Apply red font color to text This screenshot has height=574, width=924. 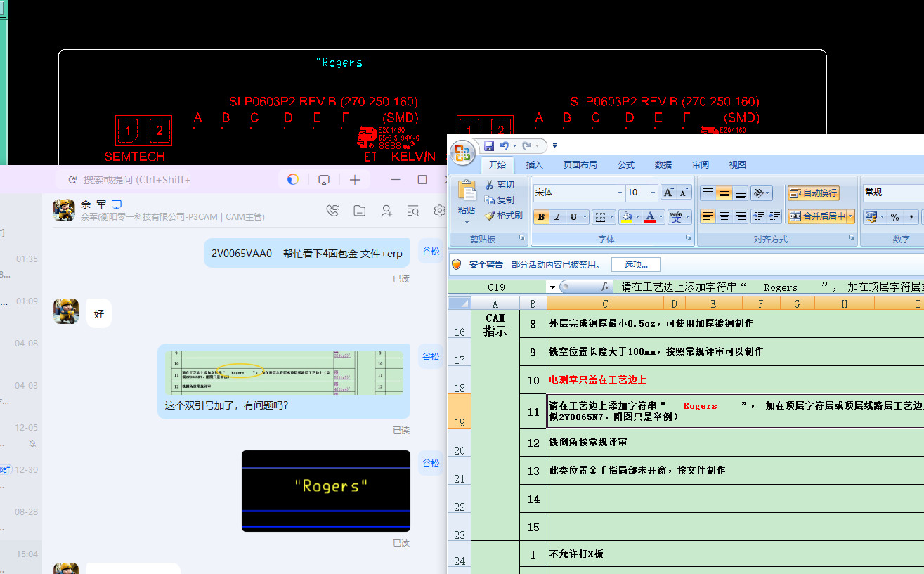(x=650, y=217)
